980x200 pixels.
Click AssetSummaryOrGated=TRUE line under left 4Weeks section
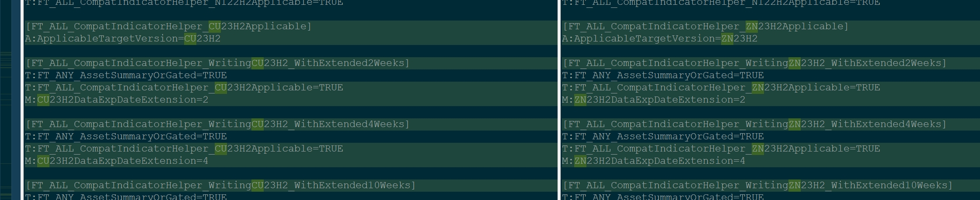[126, 137]
